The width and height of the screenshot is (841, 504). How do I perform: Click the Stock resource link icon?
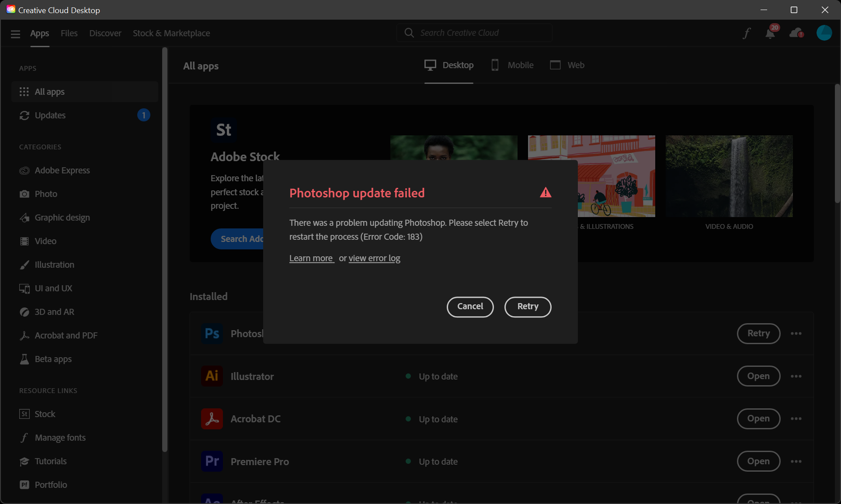[24, 414]
